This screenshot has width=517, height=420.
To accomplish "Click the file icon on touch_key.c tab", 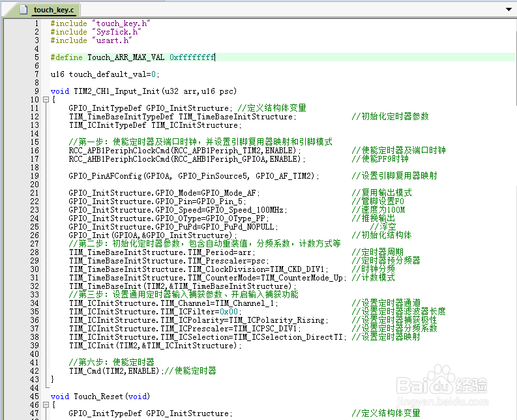I will 23,10.
